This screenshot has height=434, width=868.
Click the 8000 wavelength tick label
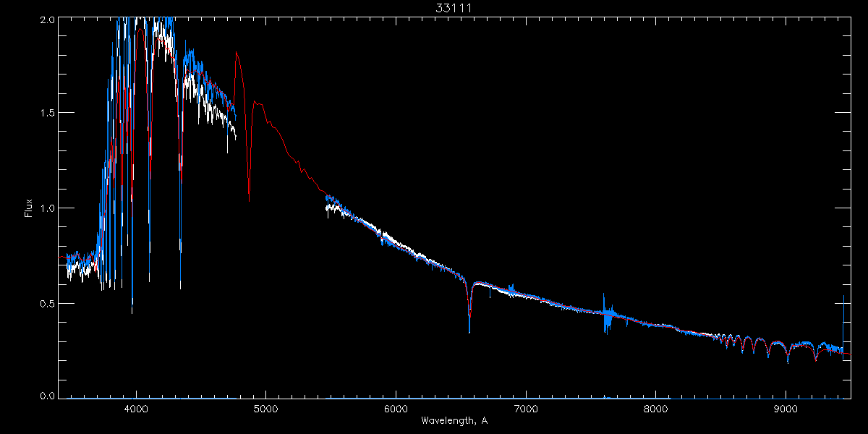click(x=656, y=409)
